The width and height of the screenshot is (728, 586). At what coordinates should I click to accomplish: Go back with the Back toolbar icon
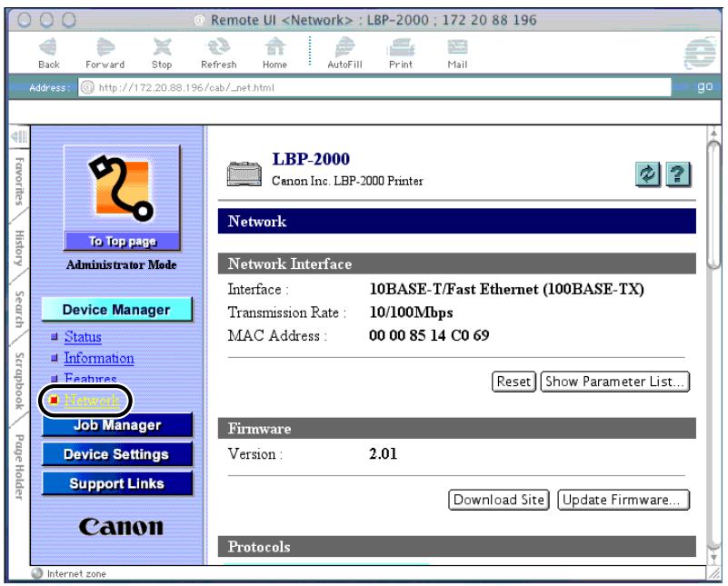48,47
